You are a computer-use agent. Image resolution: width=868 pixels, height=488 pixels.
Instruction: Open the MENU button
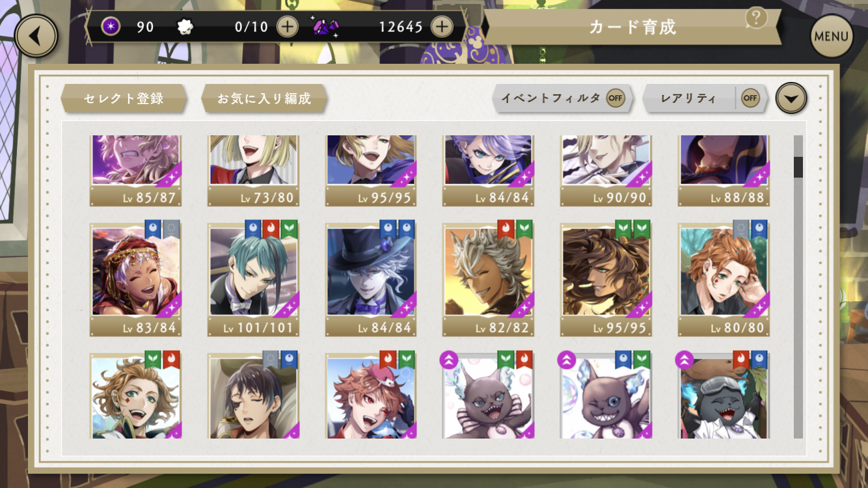832,36
